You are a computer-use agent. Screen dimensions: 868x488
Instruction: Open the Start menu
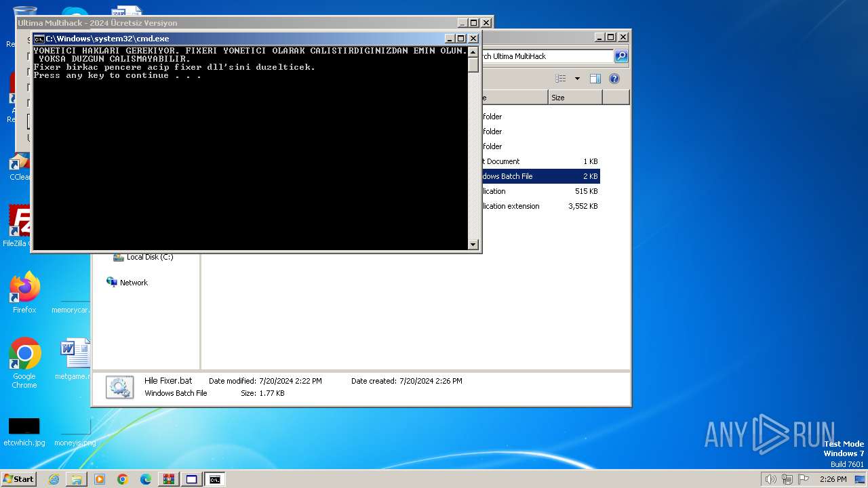[18, 479]
